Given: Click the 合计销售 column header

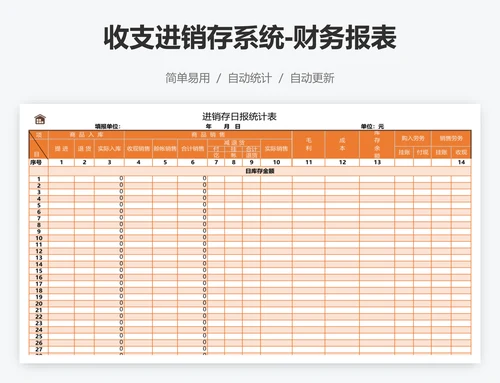Looking at the screenshot, I should pos(192,149).
